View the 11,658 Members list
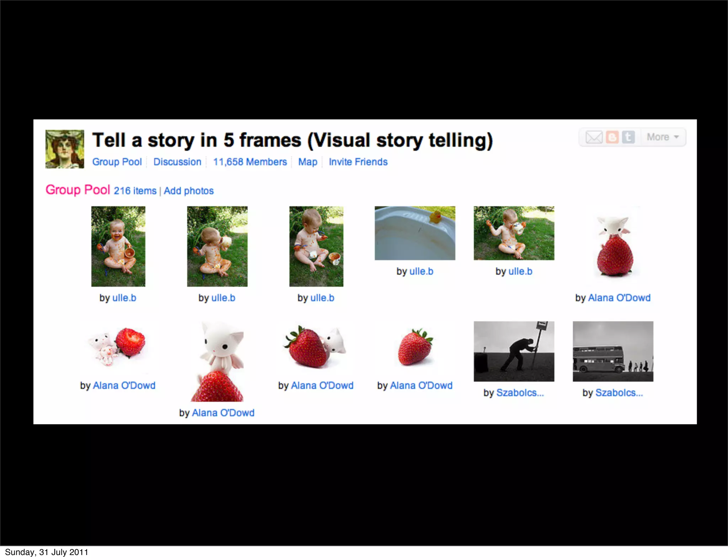 [x=250, y=162]
